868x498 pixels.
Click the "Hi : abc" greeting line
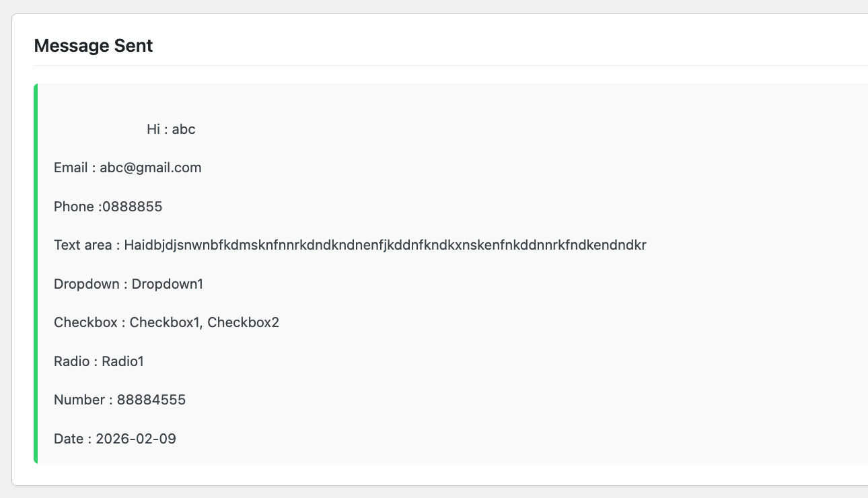coord(171,129)
